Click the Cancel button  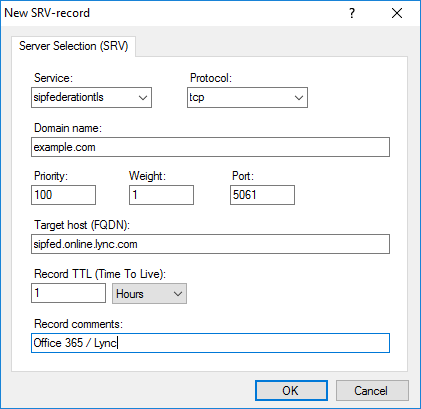tap(372, 390)
